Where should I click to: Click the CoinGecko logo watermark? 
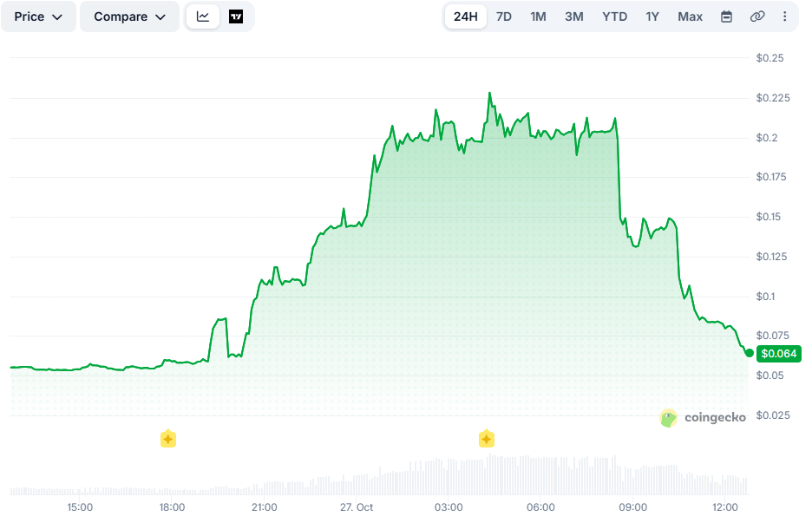tap(703, 418)
